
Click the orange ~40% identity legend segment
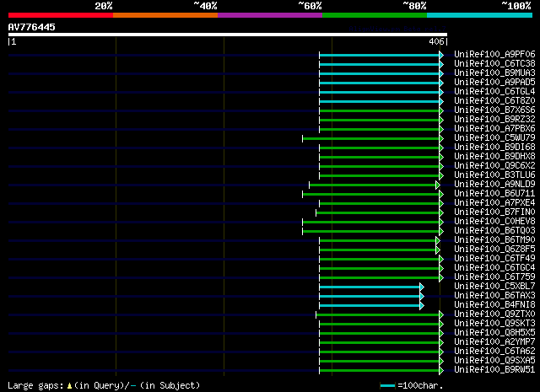[x=165, y=15]
